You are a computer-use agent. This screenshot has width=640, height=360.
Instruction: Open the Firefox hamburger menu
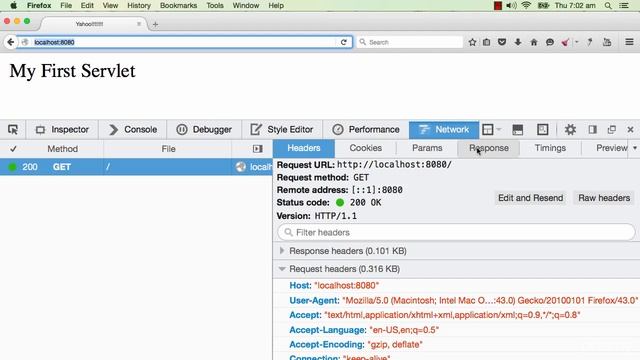coord(629,42)
